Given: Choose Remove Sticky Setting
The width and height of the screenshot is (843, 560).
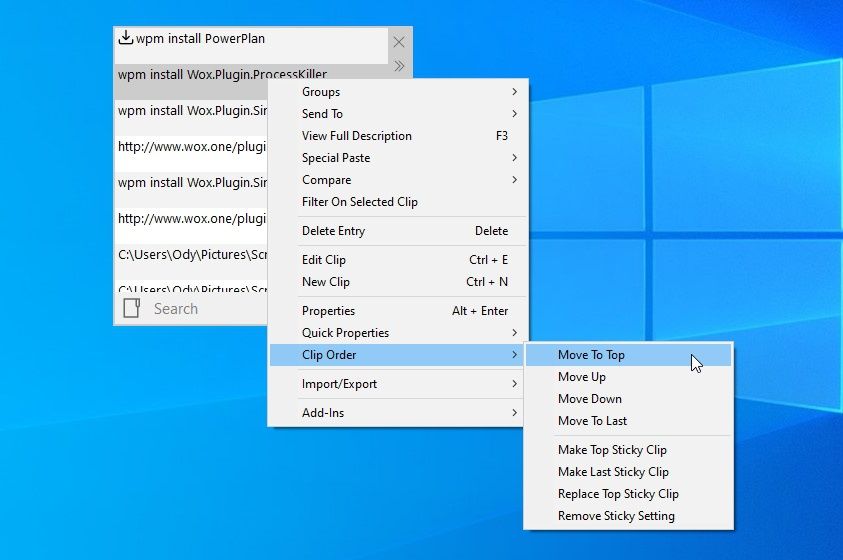Looking at the screenshot, I should 628,516.
